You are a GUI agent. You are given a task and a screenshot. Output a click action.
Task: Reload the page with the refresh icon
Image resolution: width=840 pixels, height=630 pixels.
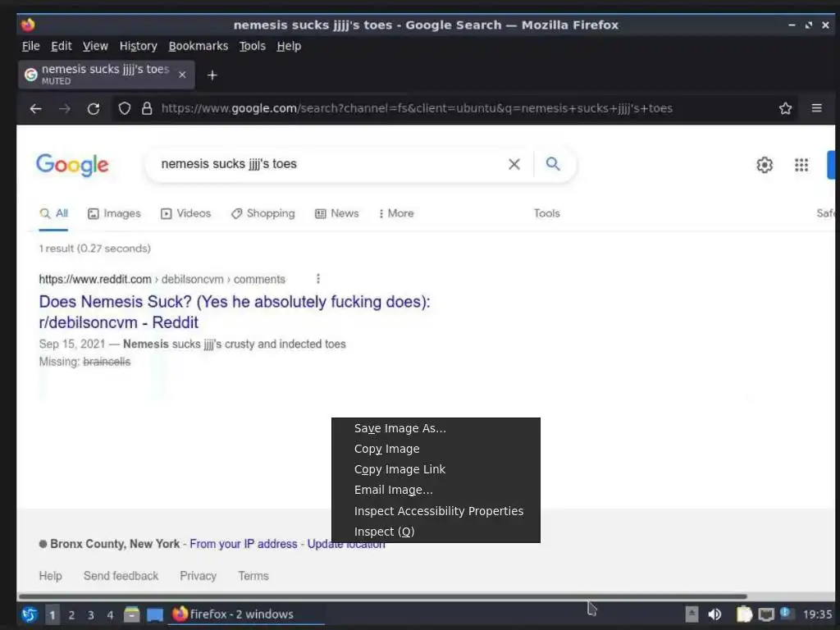point(94,109)
